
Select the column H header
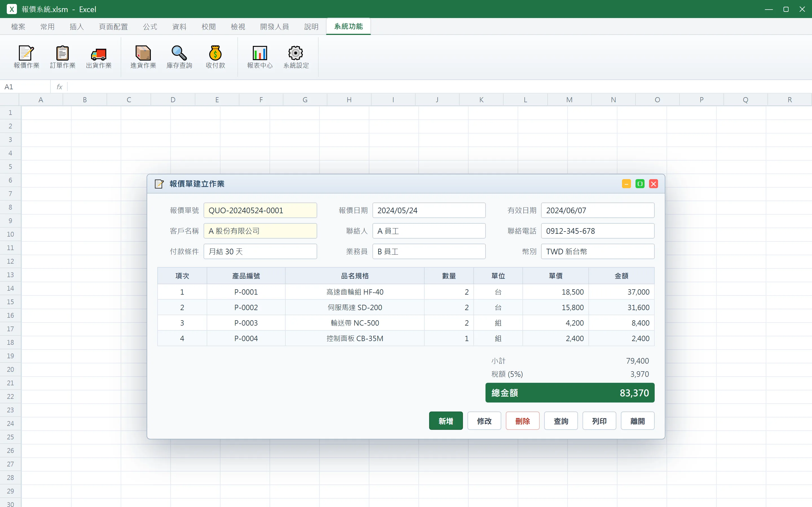pos(349,100)
